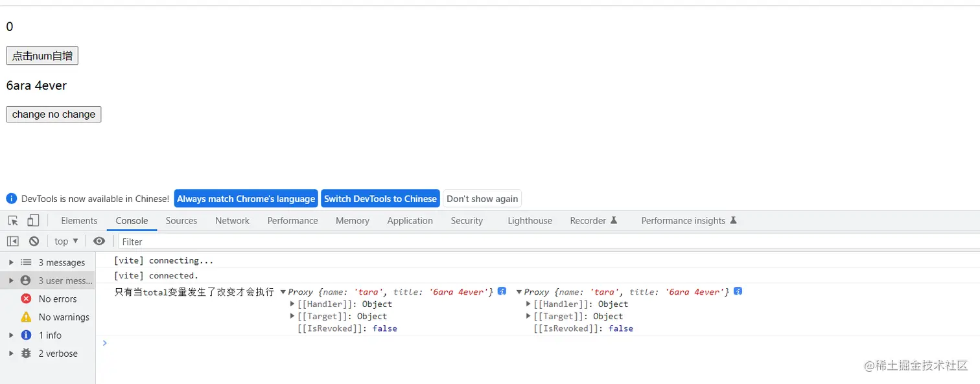Expand the 2 verbose group

(x=11, y=353)
